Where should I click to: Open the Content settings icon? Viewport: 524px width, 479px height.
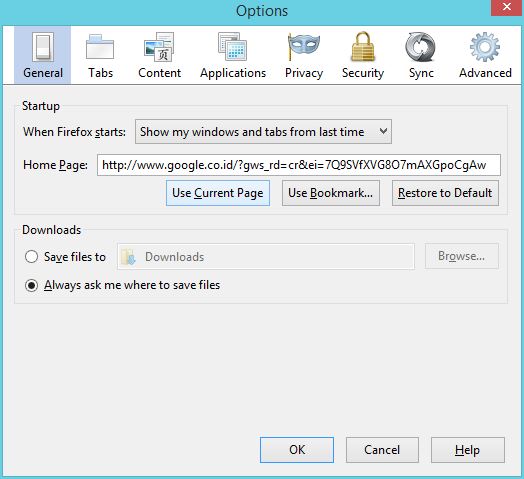[159, 47]
